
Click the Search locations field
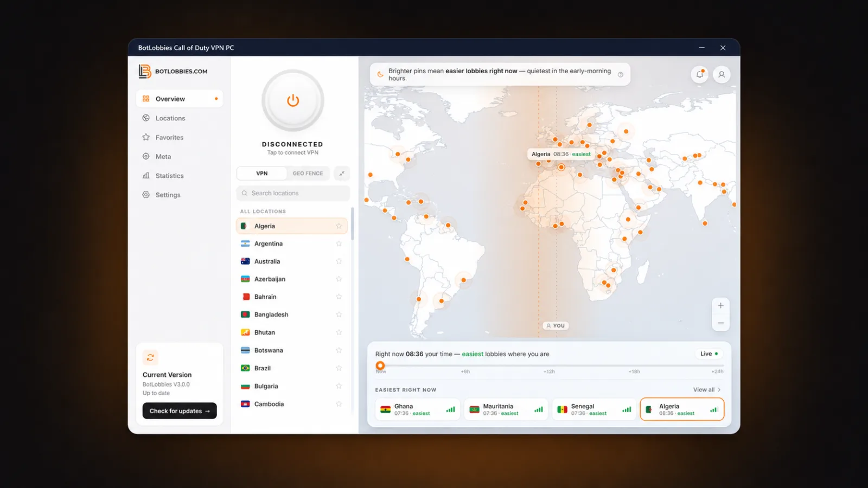293,193
